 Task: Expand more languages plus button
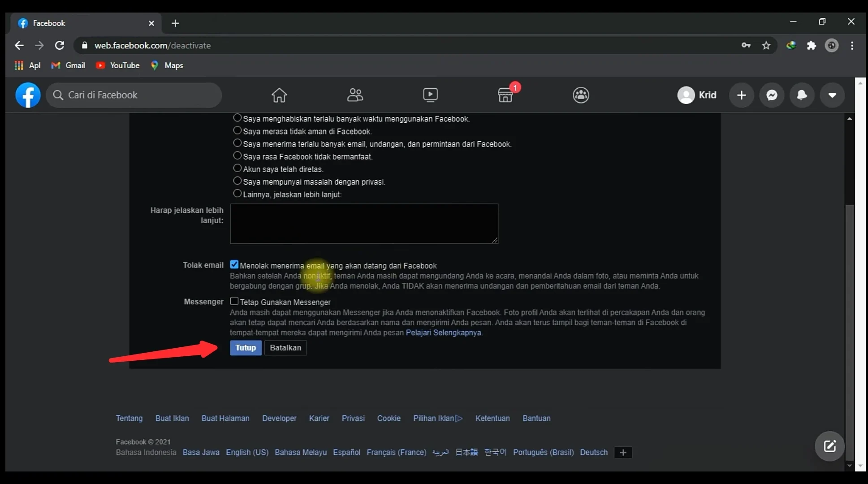coord(623,452)
